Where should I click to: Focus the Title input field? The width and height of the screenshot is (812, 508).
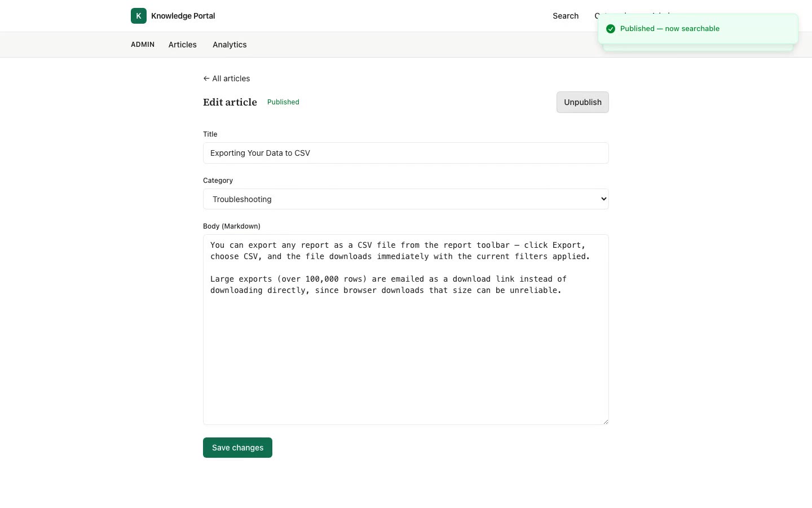point(406,153)
